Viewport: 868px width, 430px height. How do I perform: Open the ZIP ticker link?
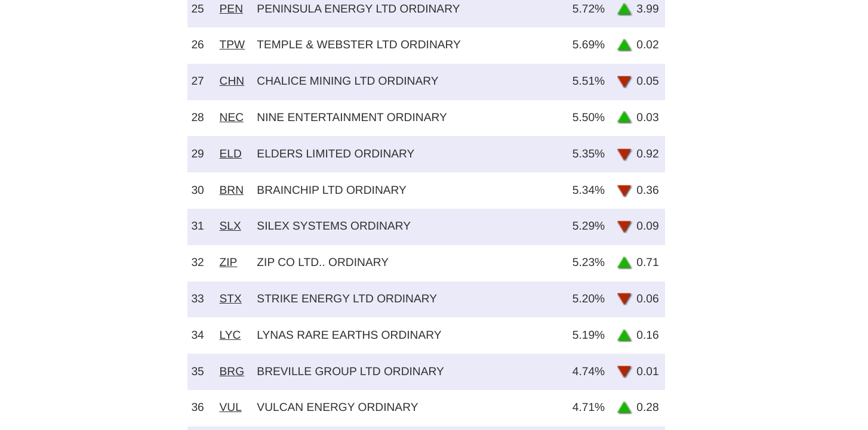228,262
